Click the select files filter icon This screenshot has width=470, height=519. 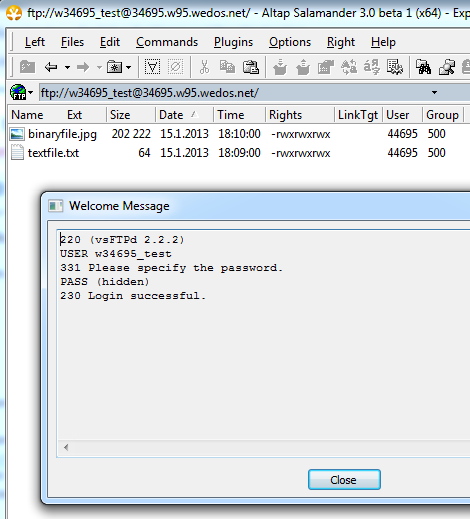tap(152, 67)
